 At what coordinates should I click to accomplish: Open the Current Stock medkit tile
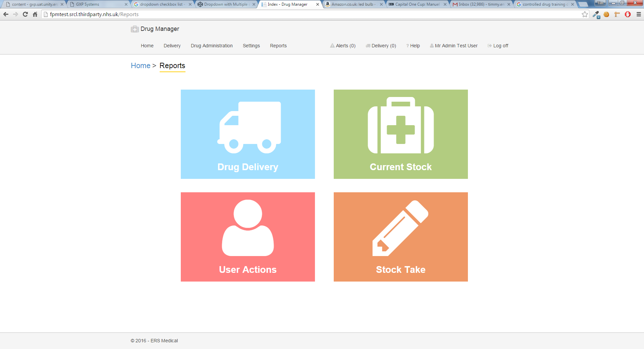point(400,134)
